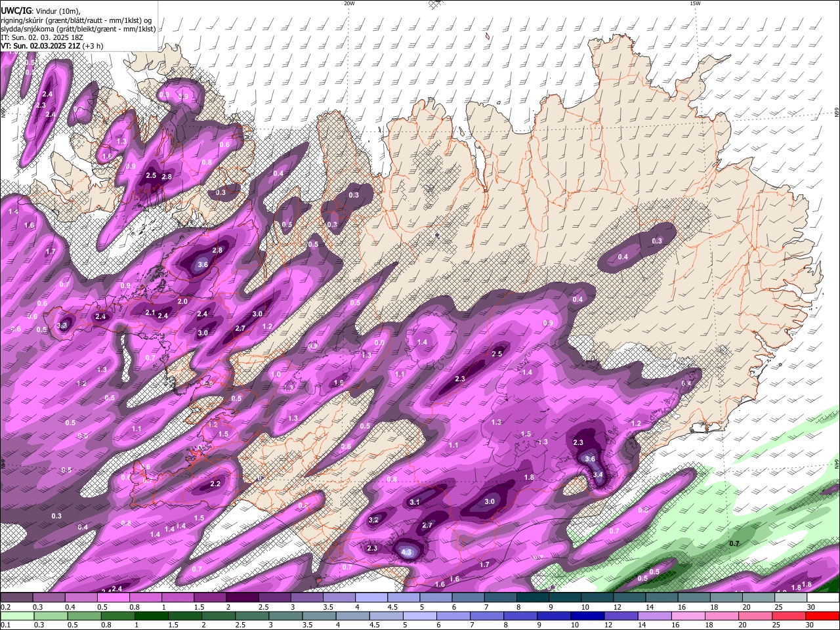Select the darkest green rain swatch labeled 1
Viewport: 840px width, 630px height.
coord(151,616)
